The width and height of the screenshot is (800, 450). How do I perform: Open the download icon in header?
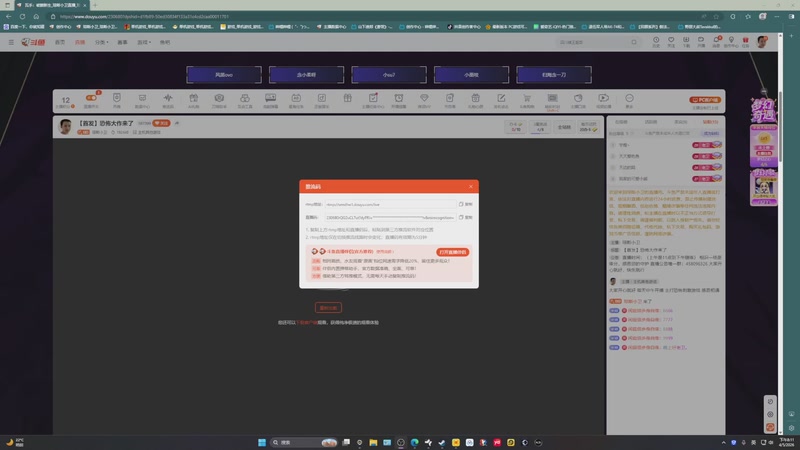tap(686, 42)
